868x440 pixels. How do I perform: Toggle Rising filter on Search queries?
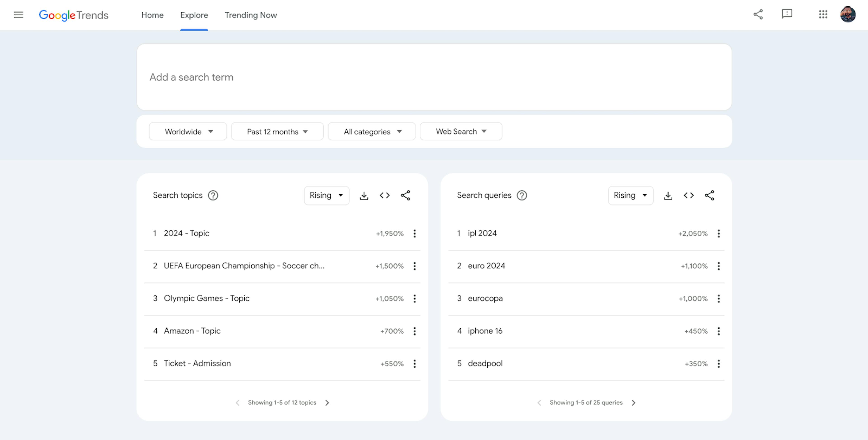630,195
